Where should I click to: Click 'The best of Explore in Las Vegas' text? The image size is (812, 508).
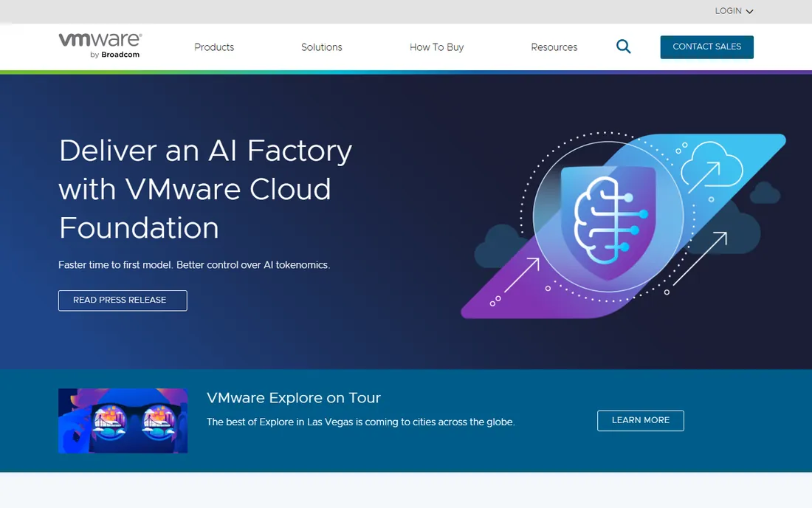pyautogui.click(x=360, y=422)
